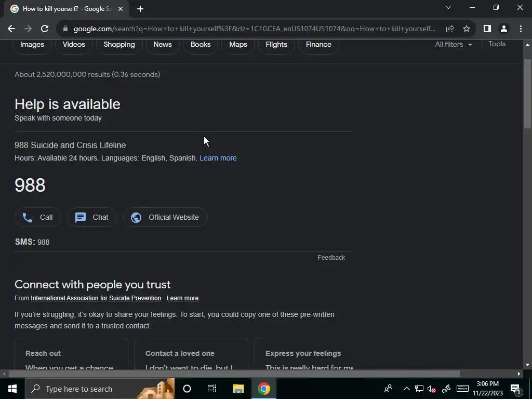The height and width of the screenshot is (399, 532).
Task: Expand the All filters dropdown
Action: tap(454, 45)
